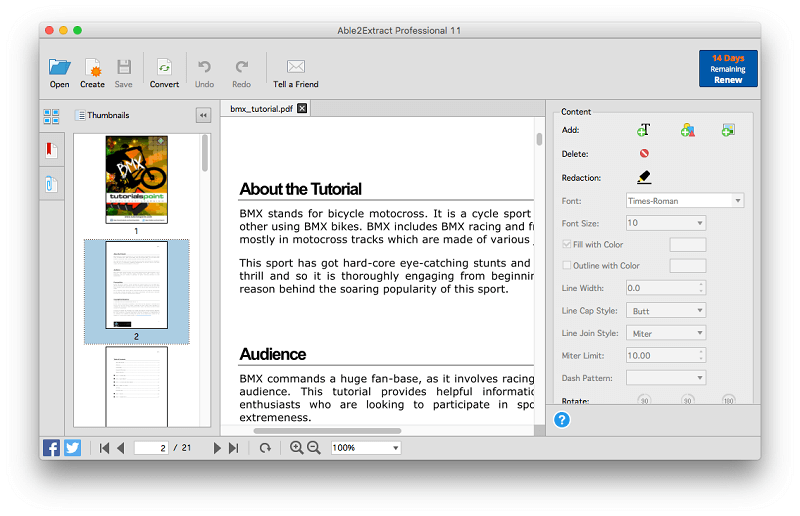Expand the Line Cap Style dropdown

click(x=666, y=310)
